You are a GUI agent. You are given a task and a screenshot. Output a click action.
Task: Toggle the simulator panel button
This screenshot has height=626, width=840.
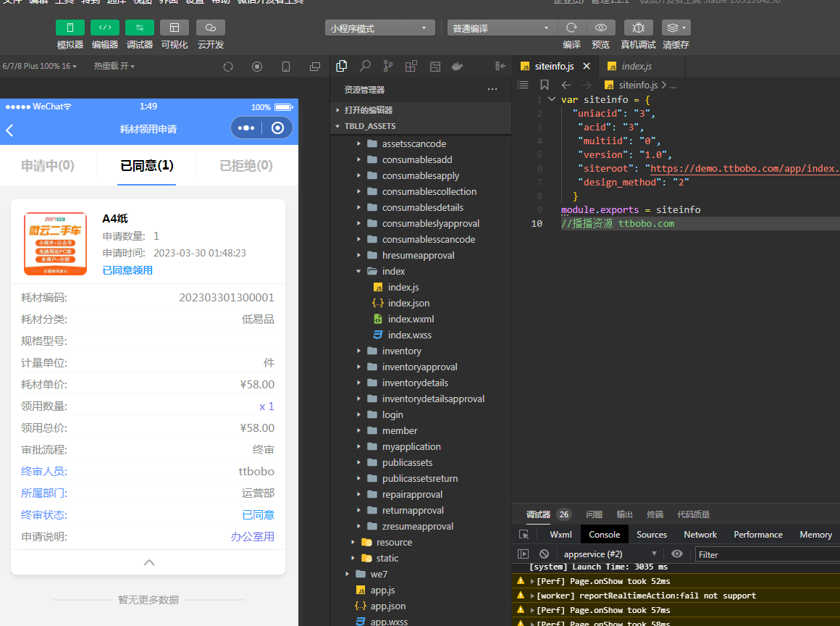point(70,28)
